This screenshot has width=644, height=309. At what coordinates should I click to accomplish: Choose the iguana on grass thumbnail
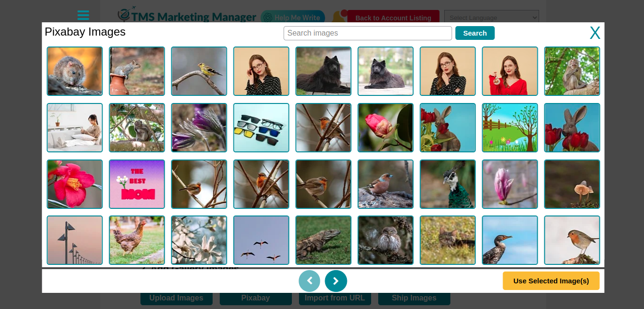(323, 240)
